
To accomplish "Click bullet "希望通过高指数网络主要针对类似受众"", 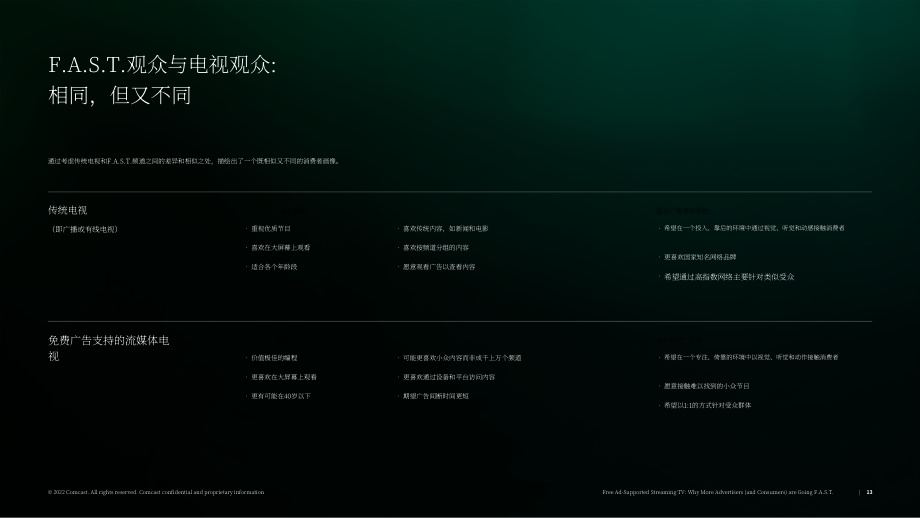I will tap(729, 277).
